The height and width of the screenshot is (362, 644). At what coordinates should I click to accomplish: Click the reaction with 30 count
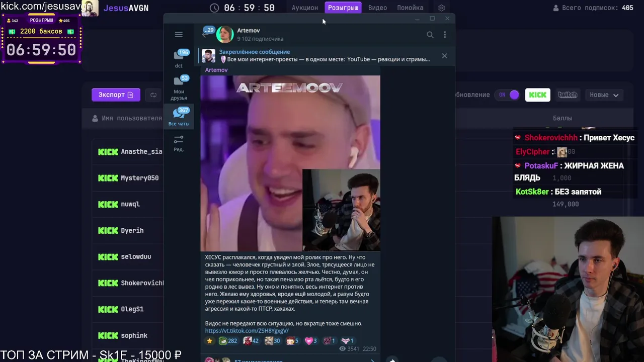tap(273, 341)
